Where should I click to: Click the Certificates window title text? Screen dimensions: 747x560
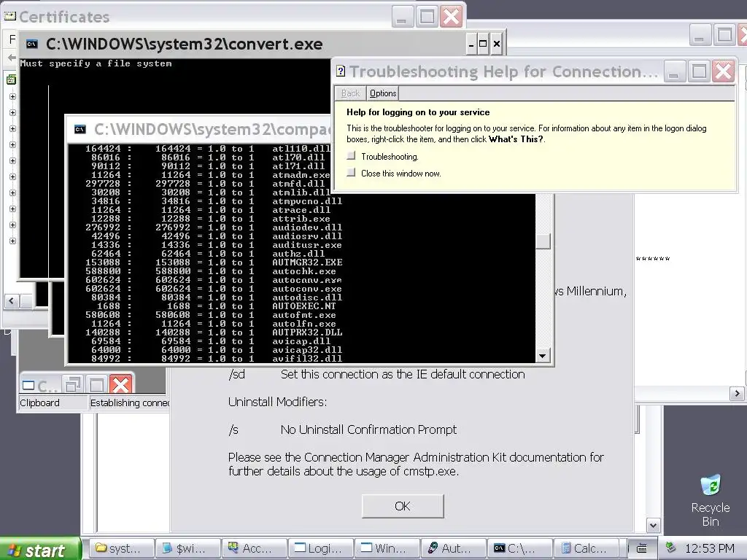click(x=64, y=17)
